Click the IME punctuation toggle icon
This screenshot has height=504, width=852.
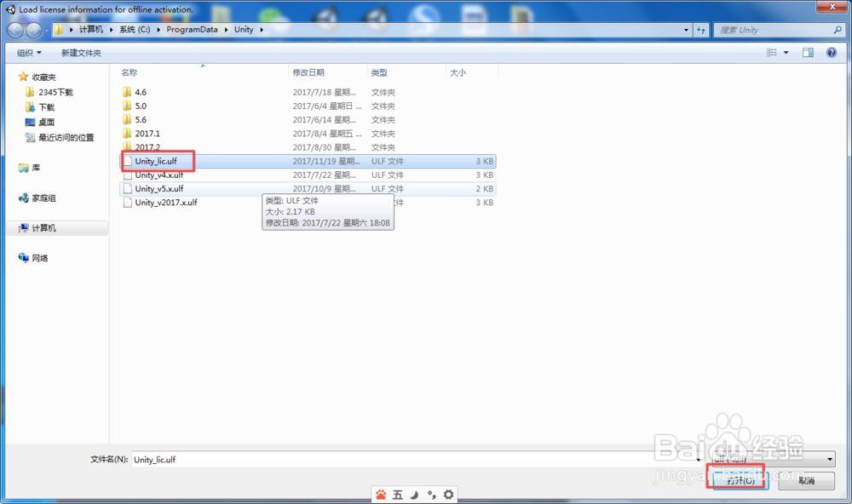[431, 495]
